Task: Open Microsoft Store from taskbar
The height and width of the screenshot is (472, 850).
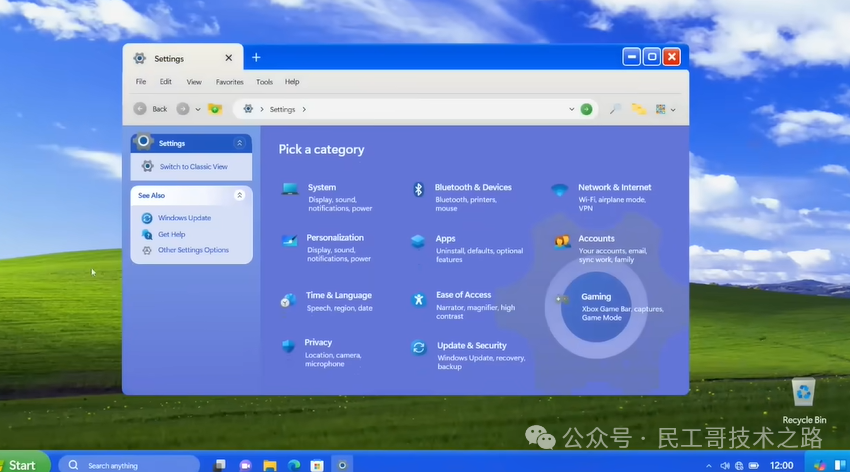Action: click(317, 465)
